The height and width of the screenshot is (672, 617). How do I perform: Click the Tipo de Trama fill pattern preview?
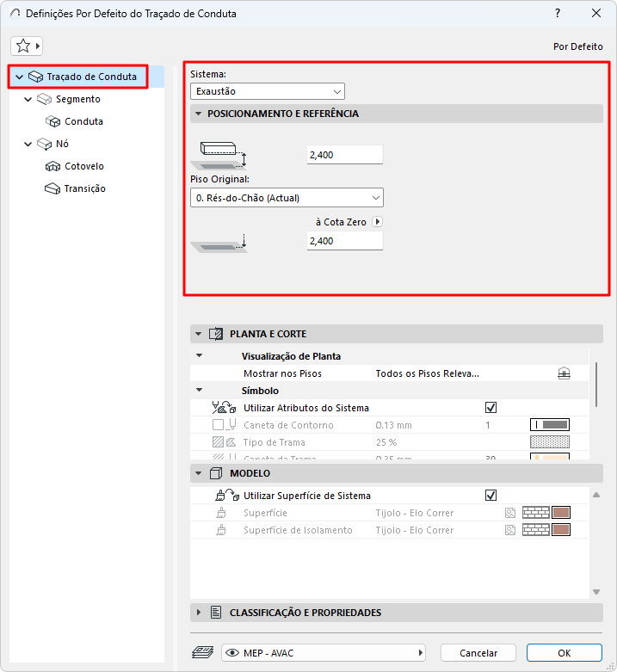click(550, 442)
